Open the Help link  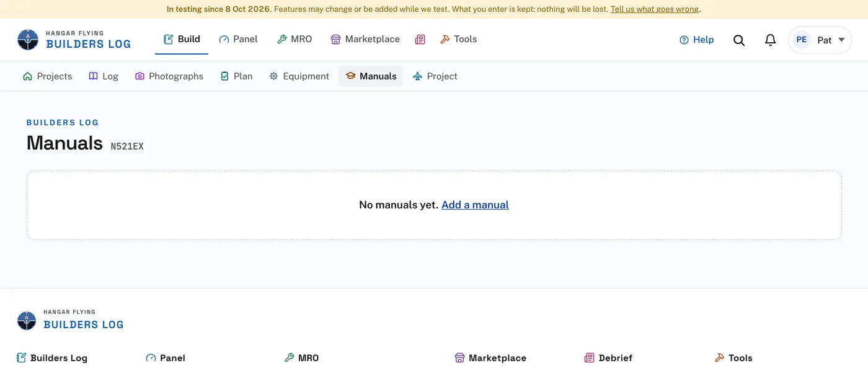pos(697,40)
